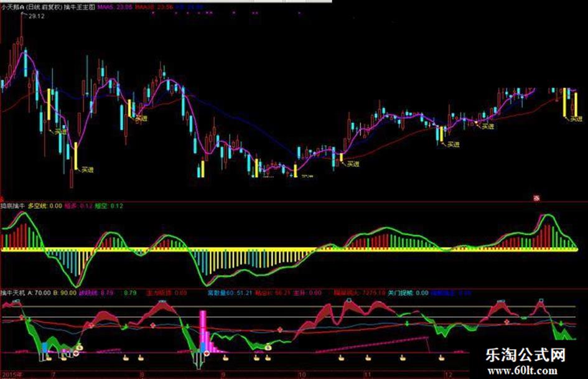Click the money bag icon in July
The height and width of the screenshot is (379, 588).
pyautogui.click(x=80, y=349)
